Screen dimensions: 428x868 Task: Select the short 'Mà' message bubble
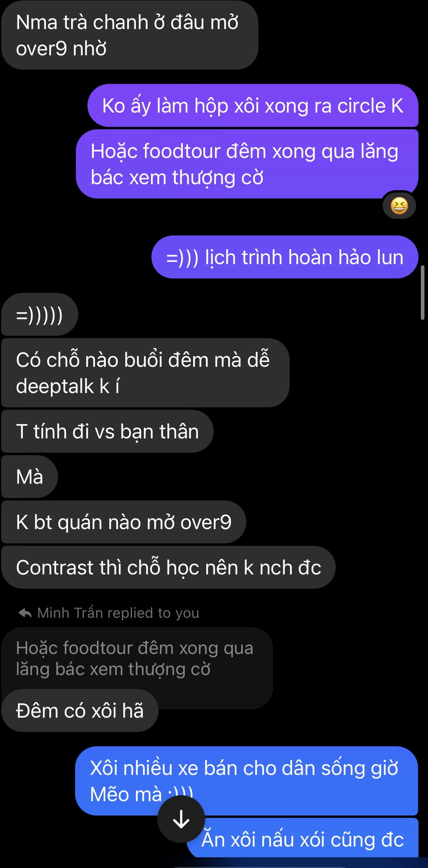(30, 477)
